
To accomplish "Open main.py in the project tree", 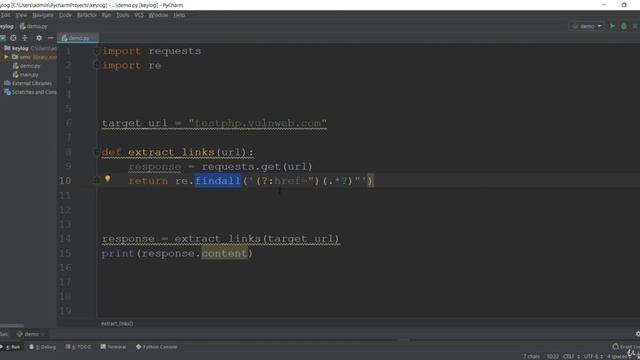I will 26,75.
